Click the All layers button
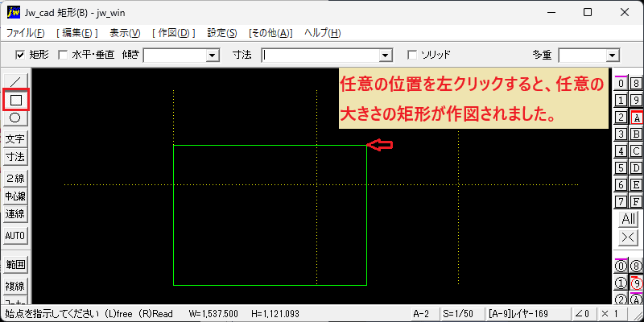 629,219
